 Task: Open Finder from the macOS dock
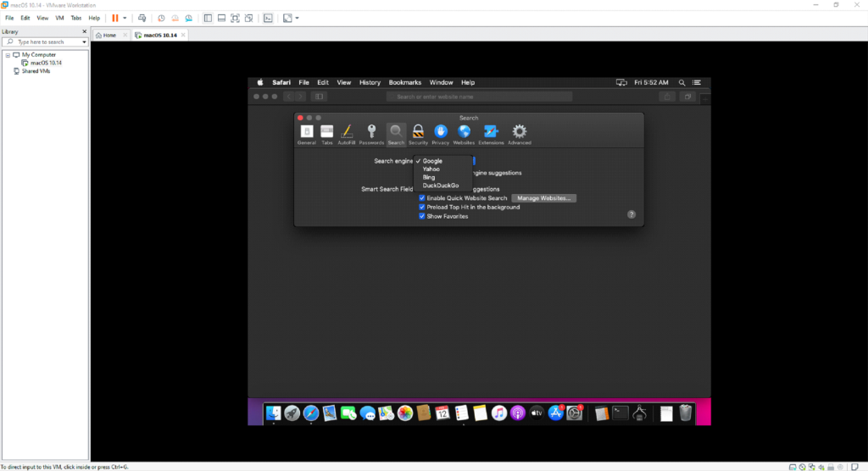click(274, 413)
